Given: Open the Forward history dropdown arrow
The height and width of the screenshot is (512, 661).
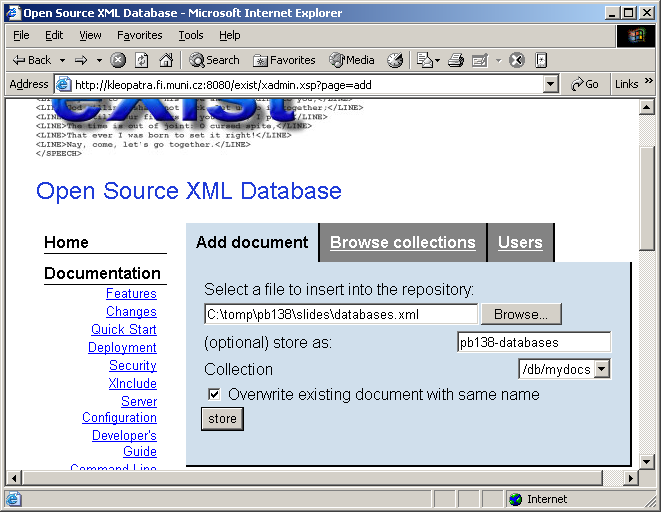Looking at the screenshot, I should point(99,60).
